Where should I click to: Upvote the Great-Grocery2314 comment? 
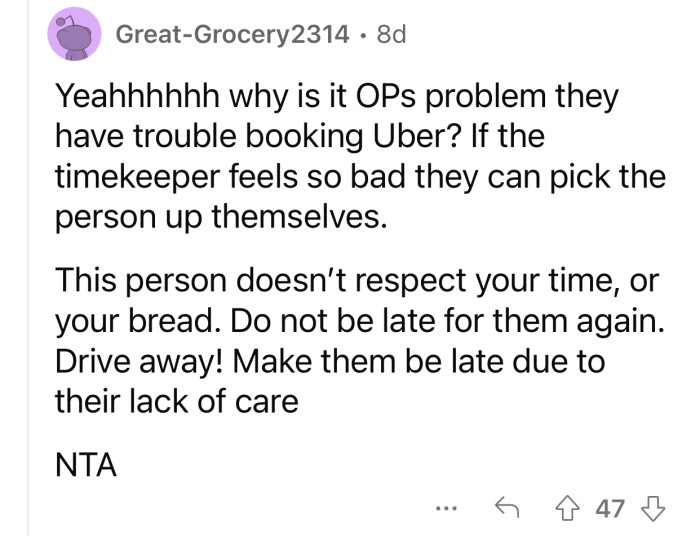point(573,508)
